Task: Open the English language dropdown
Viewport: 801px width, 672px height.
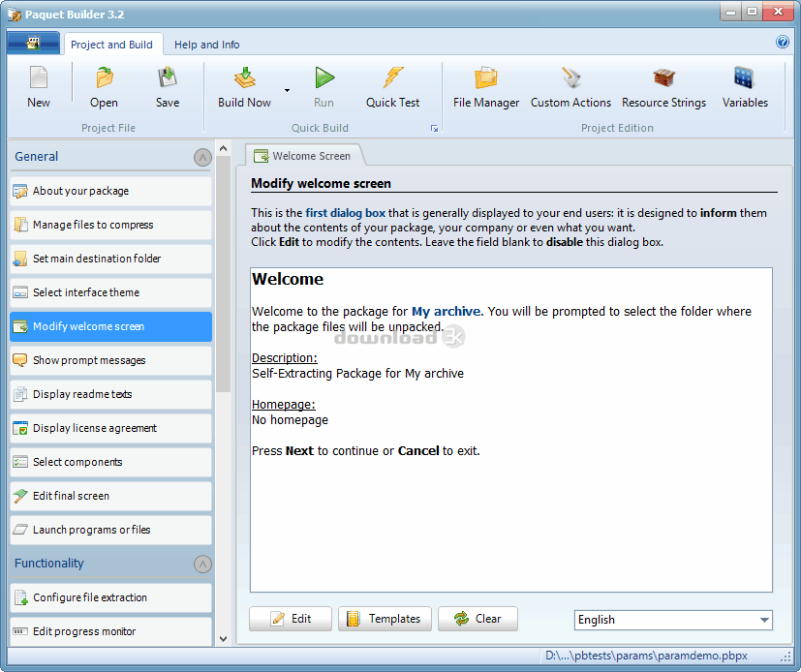Action: pos(673,620)
